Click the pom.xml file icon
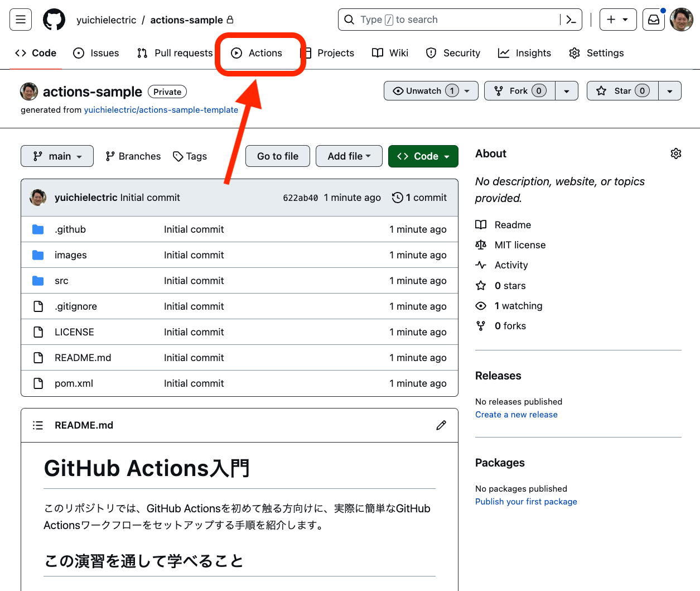This screenshot has width=700, height=591. point(38,383)
